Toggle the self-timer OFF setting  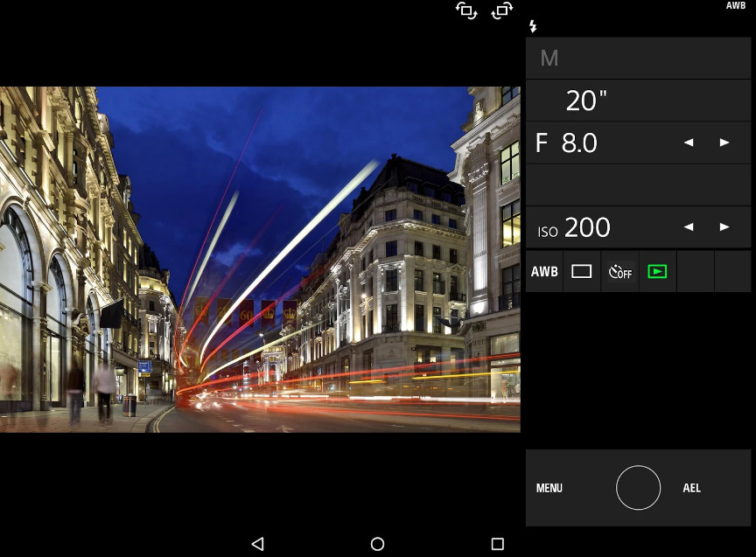pyautogui.click(x=619, y=272)
